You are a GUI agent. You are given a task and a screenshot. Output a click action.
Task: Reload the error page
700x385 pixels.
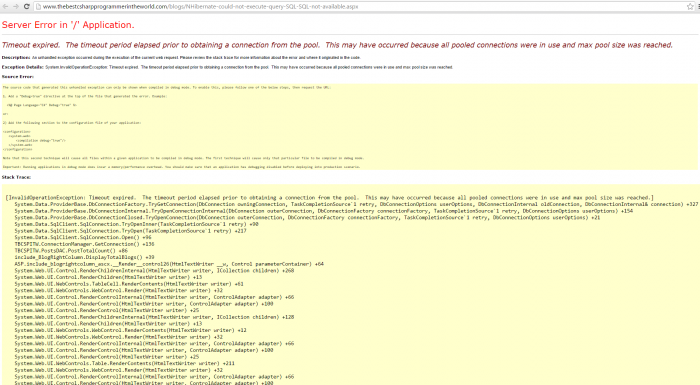tap(26, 7)
